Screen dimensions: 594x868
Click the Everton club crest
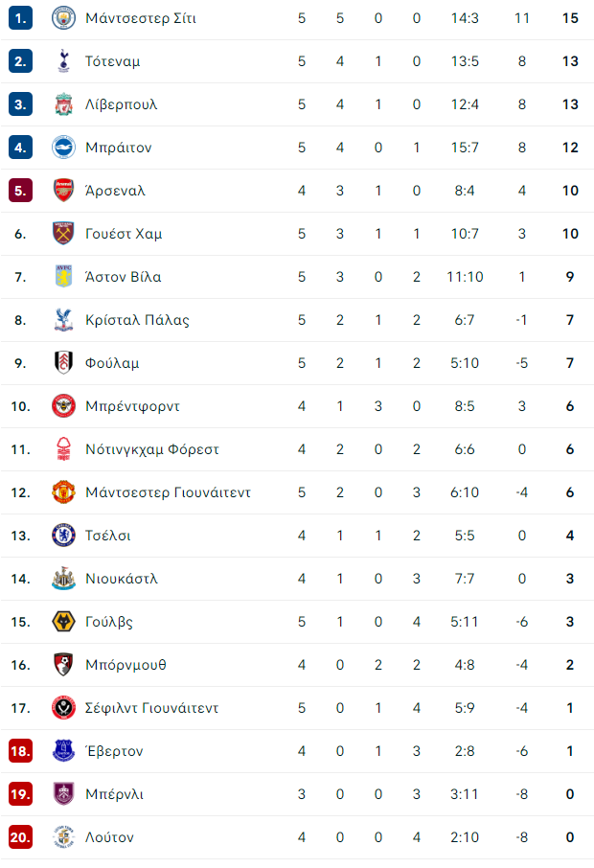[x=63, y=751]
